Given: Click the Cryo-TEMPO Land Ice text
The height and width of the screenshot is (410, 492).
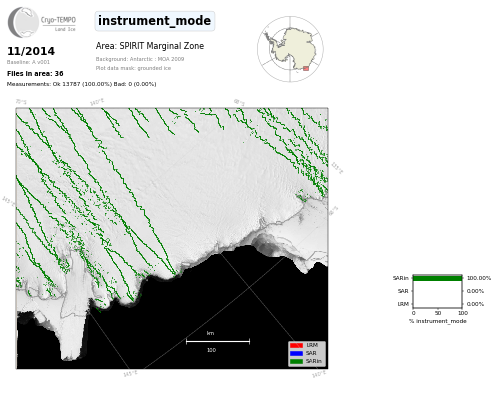Looking at the screenshot, I should click(x=58, y=23).
